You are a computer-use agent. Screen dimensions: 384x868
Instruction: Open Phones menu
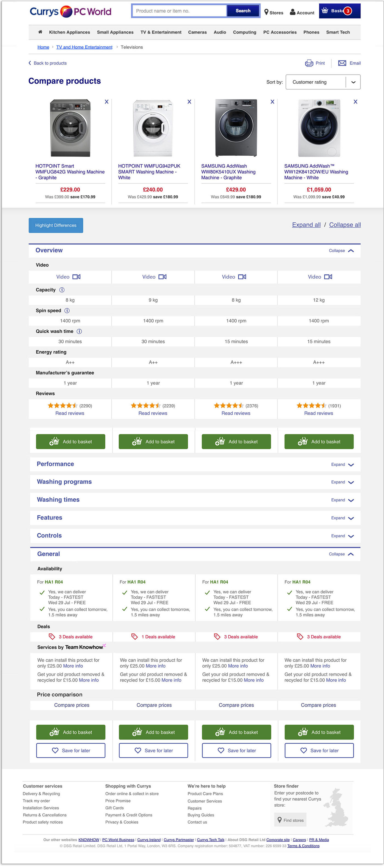point(311,32)
